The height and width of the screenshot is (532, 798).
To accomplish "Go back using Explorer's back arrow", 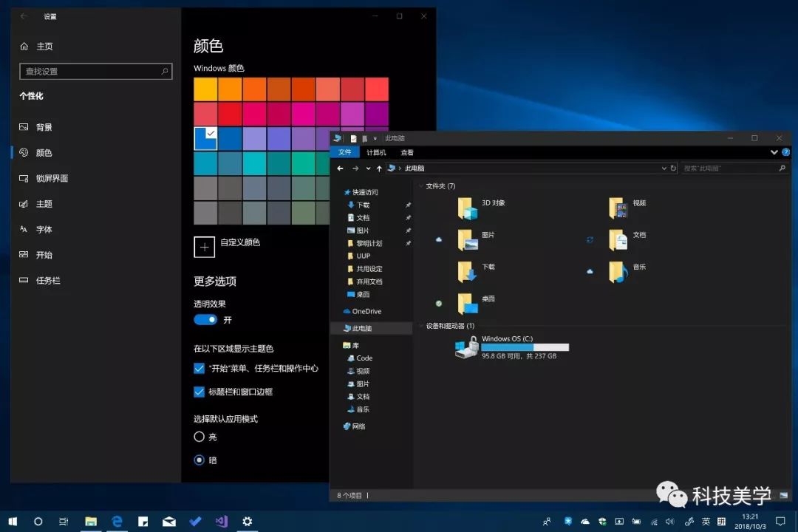I will (x=340, y=168).
